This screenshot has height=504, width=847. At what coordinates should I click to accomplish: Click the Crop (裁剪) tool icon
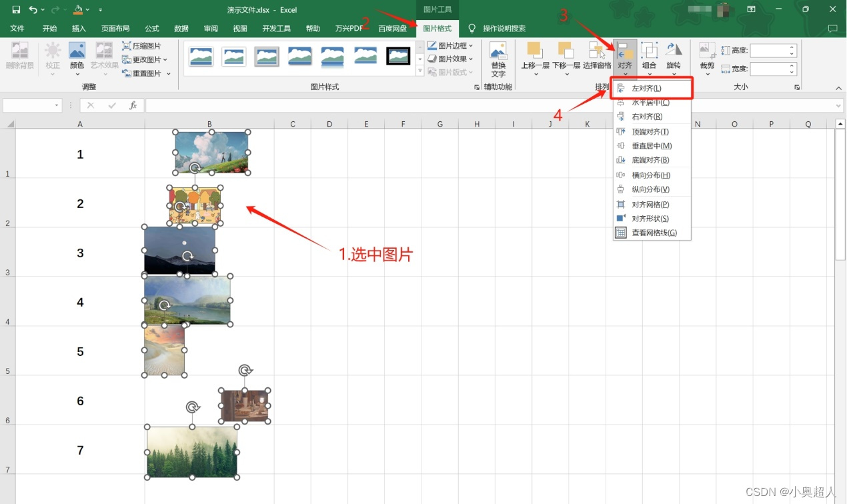(707, 51)
